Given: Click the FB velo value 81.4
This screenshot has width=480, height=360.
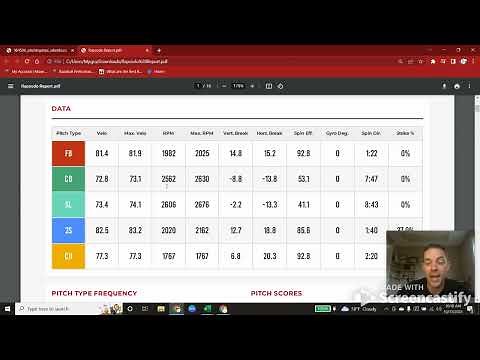Looking at the screenshot, I should click(x=102, y=153).
